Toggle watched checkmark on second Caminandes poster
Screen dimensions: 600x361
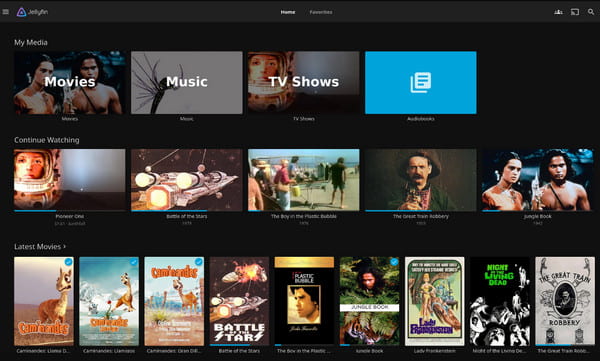click(134, 262)
